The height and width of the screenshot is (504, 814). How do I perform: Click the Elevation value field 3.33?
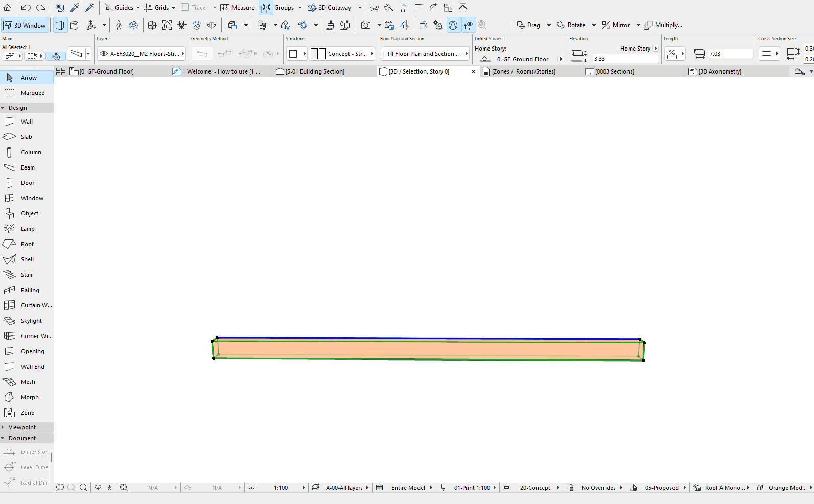click(x=625, y=59)
